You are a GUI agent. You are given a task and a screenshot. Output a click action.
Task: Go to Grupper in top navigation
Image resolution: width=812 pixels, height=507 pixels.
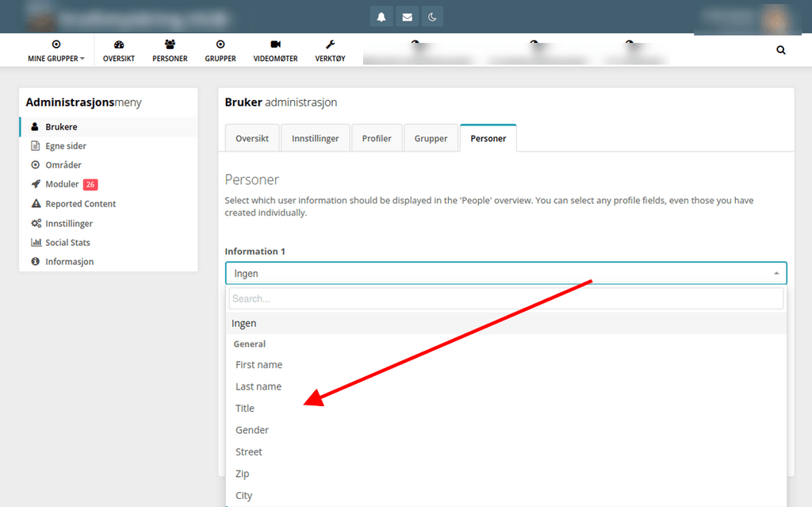pyautogui.click(x=220, y=51)
